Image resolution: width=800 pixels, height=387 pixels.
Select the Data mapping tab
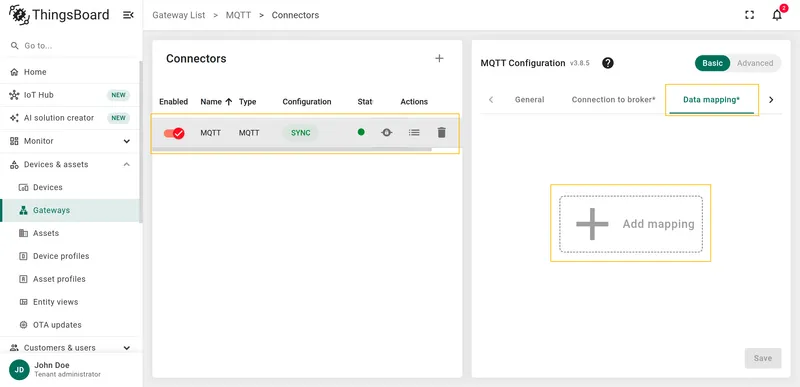[711, 99]
